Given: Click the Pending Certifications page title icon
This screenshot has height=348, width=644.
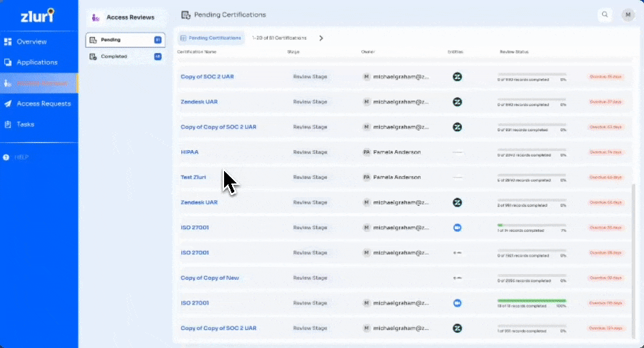Looking at the screenshot, I should [x=186, y=15].
